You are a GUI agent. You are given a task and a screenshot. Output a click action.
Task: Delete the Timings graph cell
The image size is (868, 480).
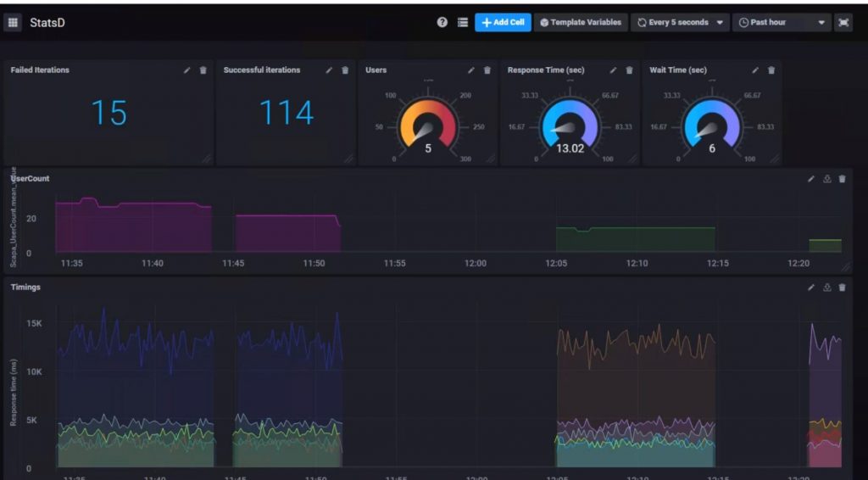point(842,287)
